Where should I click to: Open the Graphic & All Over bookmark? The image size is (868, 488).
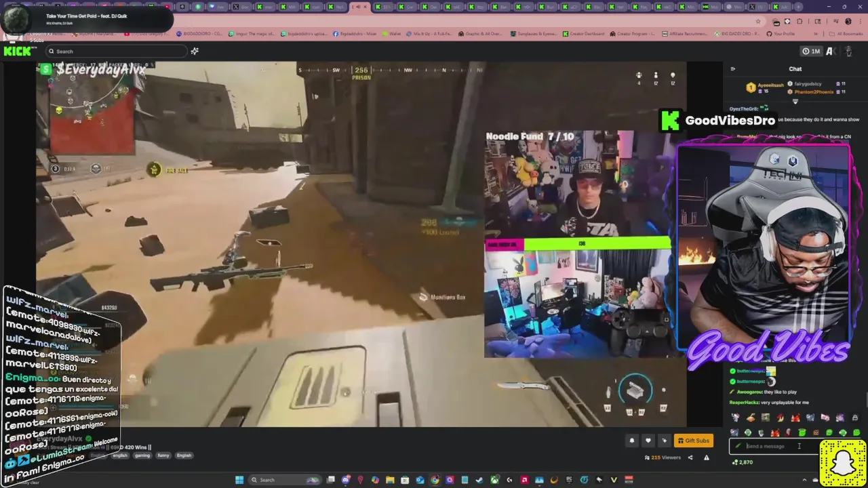click(480, 34)
